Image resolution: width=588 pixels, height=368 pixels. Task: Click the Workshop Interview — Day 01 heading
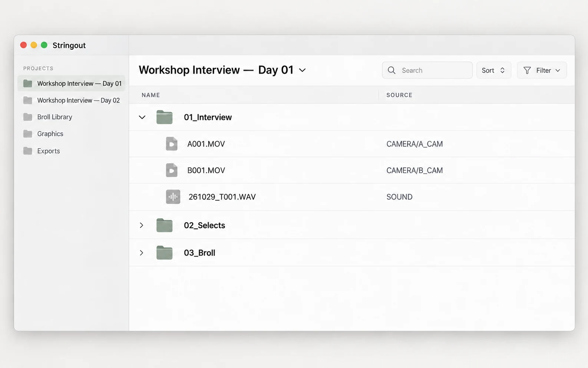216,70
